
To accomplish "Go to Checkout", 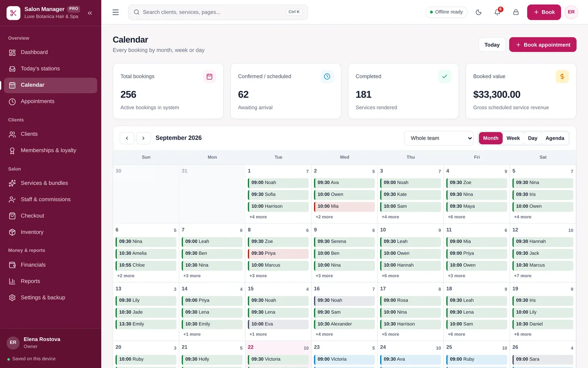I will [x=50, y=216].
